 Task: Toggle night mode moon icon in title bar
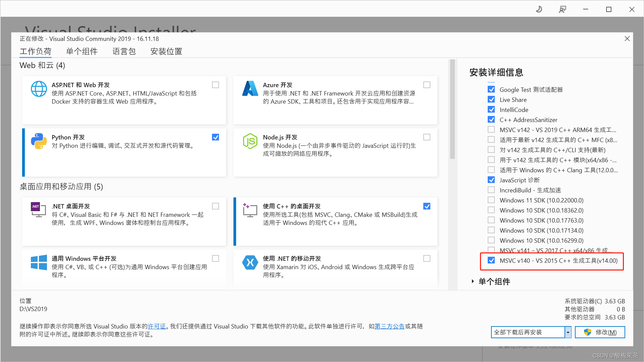click(x=539, y=9)
